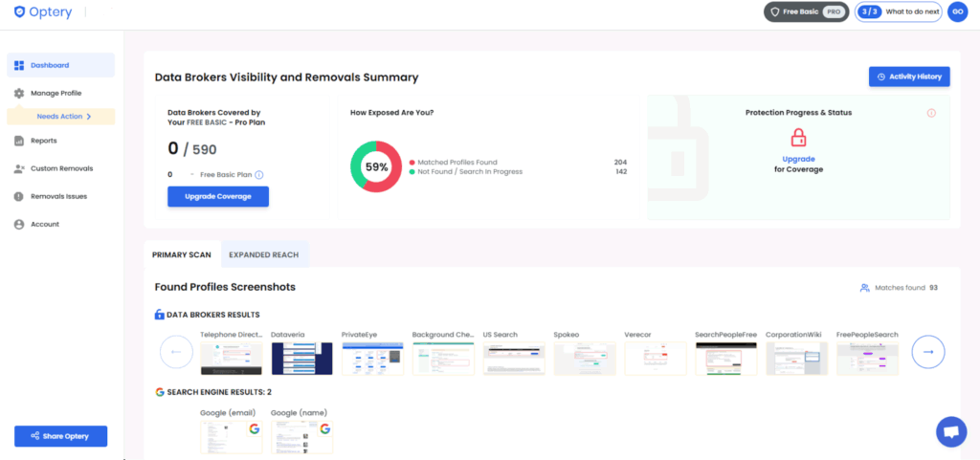
Task: Open the Dataveria screenshot thumbnail
Action: point(301,359)
